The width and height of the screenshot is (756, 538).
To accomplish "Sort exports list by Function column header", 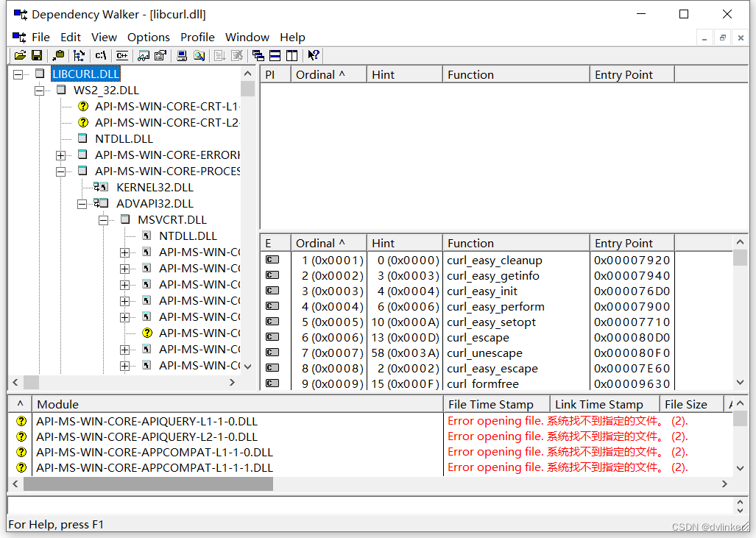I will [516, 243].
